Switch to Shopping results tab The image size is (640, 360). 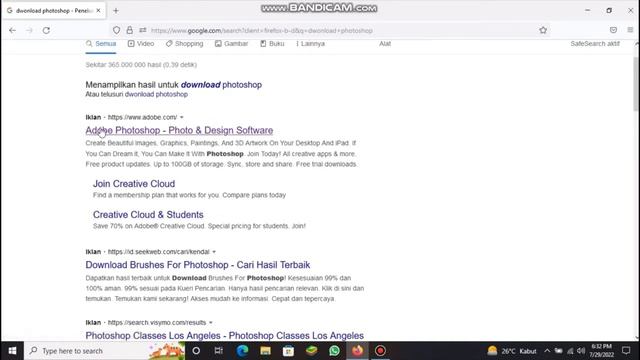point(184,44)
